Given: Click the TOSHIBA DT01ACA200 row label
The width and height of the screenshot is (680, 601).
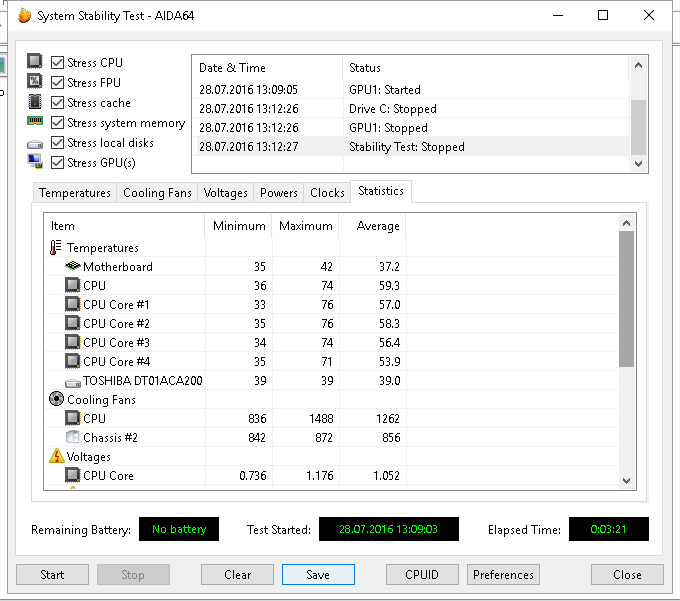Looking at the screenshot, I should pos(143,380).
